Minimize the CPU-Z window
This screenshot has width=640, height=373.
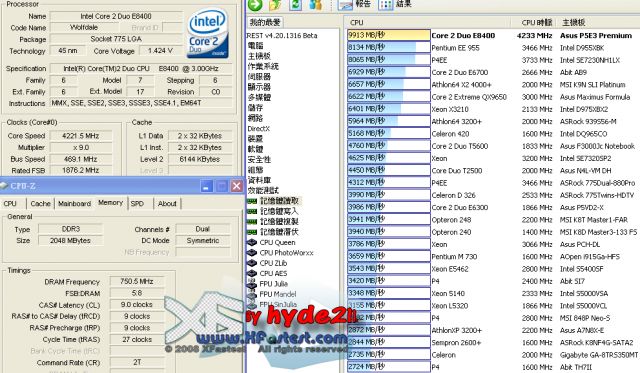[207, 186]
